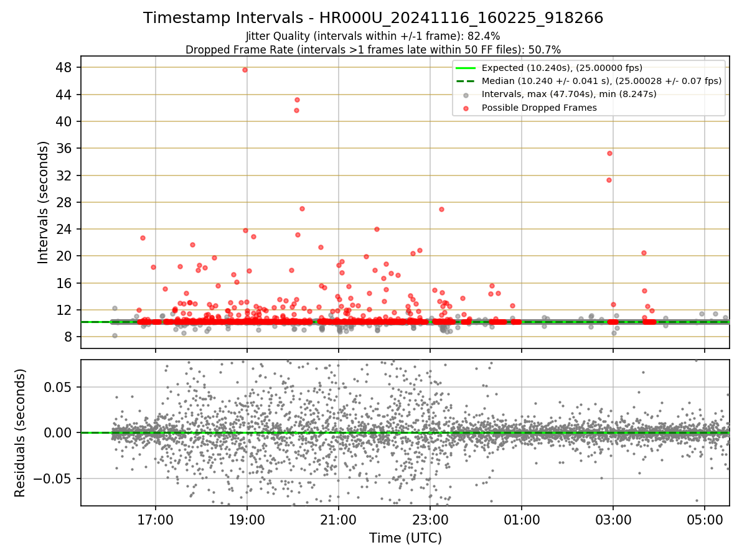This screenshot has height=560, width=747.
Task: Select the Jitter Quality 82.4% subtitle line
Action: tap(373, 36)
